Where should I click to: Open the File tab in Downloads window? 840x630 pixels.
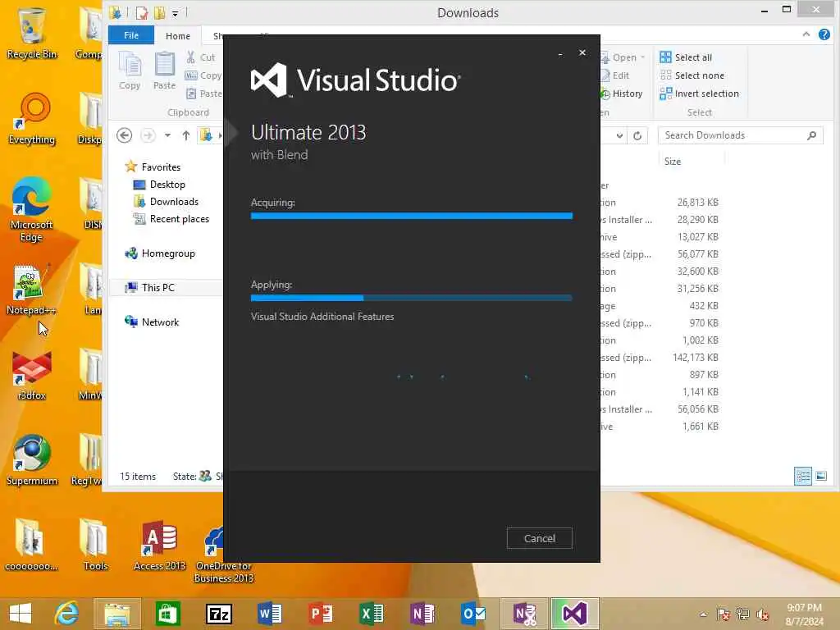(x=131, y=35)
